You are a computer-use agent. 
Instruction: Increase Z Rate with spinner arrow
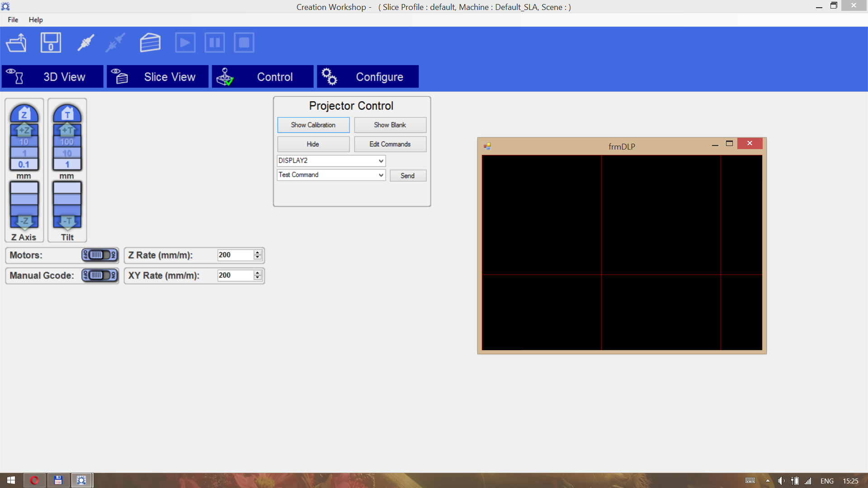258,252
